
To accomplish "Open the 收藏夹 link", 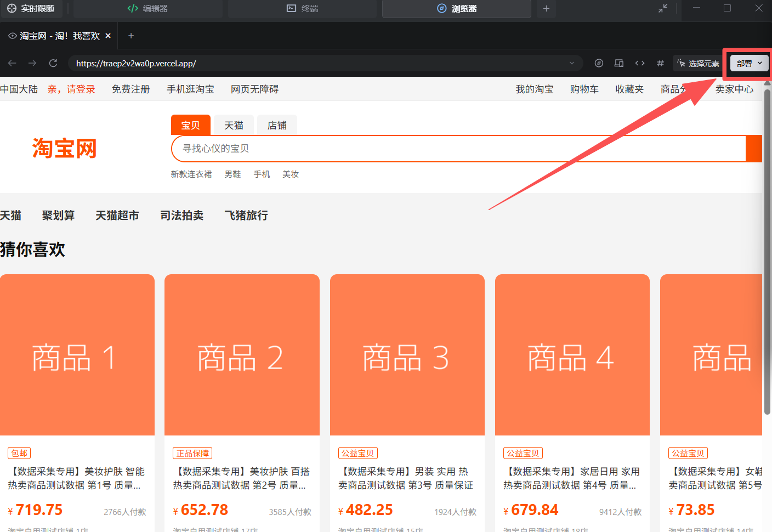I will pyautogui.click(x=629, y=89).
